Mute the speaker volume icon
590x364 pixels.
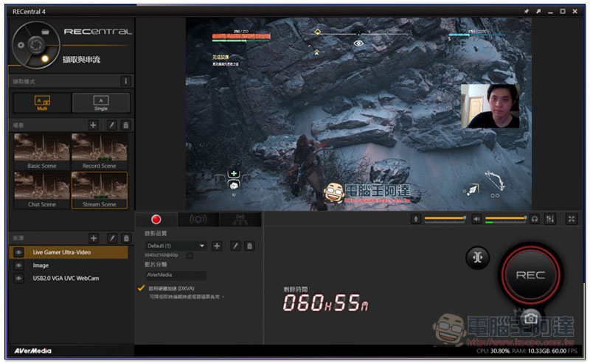tap(476, 219)
